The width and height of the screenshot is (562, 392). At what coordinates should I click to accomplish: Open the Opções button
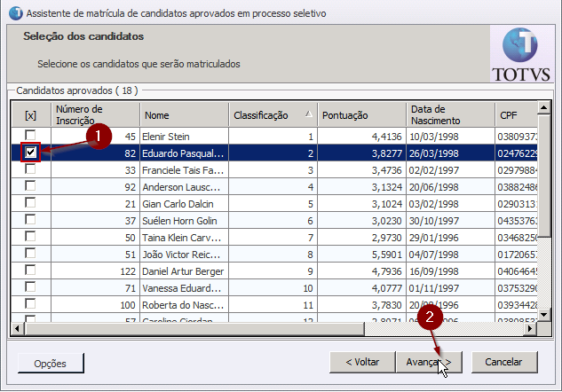(x=51, y=363)
